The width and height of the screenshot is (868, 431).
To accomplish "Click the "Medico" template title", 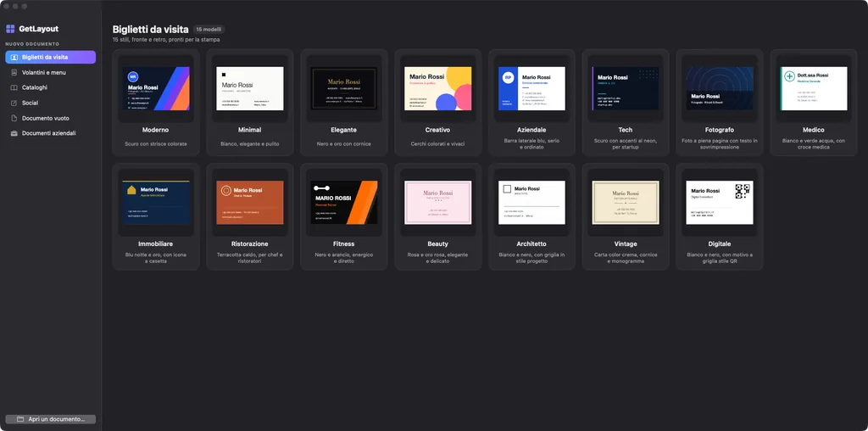I will (x=814, y=130).
